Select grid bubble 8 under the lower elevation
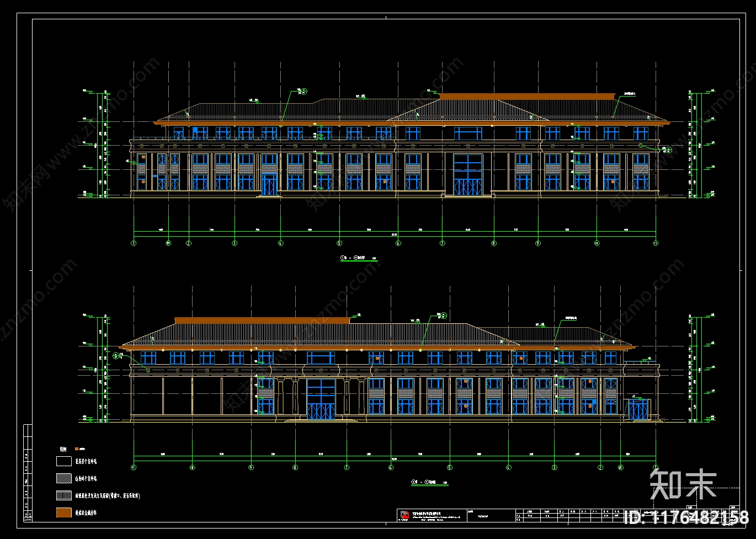756x539 pixels. (x=295, y=467)
